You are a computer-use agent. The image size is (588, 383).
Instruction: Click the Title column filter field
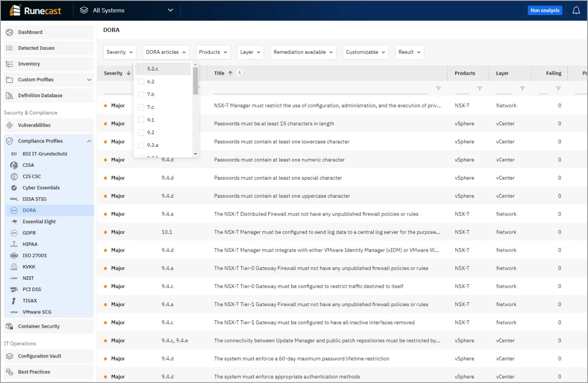tap(321, 89)
